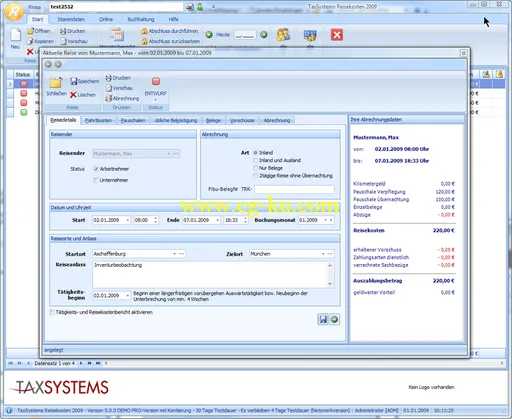Image resolution: width=512 pixels, height=419 pixels.
Task: Click the Startort ellipsis browse button
Action: (x=181, y=254)
